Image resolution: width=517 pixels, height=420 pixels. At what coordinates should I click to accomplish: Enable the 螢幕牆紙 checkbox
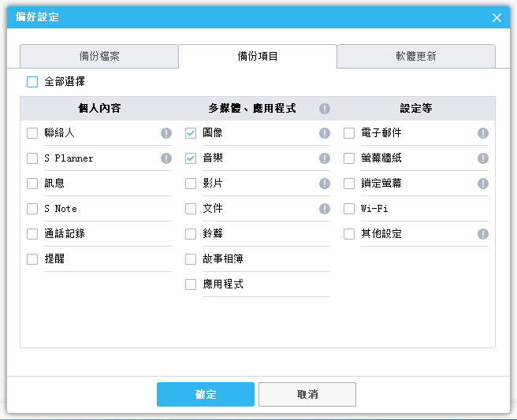coord(349,158)
